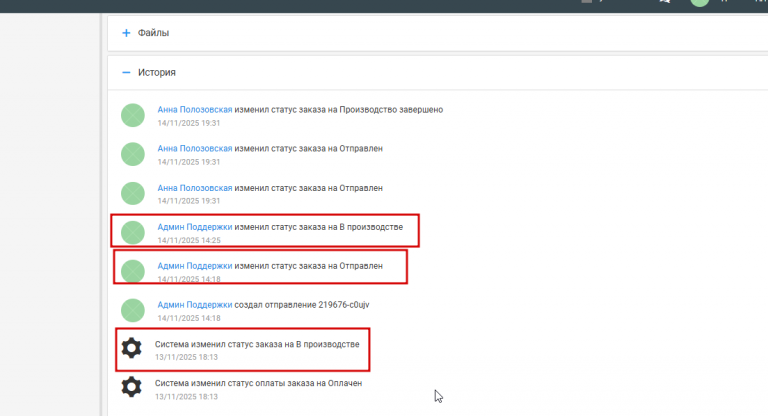Click the История section header label
The image size is (768, 416).
tap(157, 73)
